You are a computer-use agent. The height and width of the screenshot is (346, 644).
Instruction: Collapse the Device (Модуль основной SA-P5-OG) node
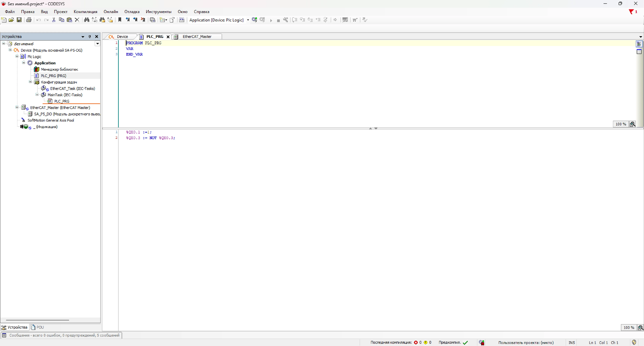click(10, 50)
